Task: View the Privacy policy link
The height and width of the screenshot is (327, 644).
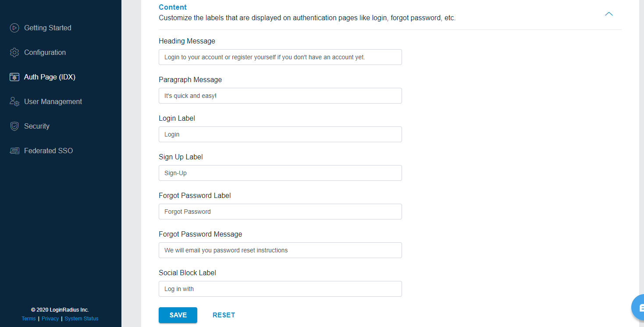Action: click(50, 318)
